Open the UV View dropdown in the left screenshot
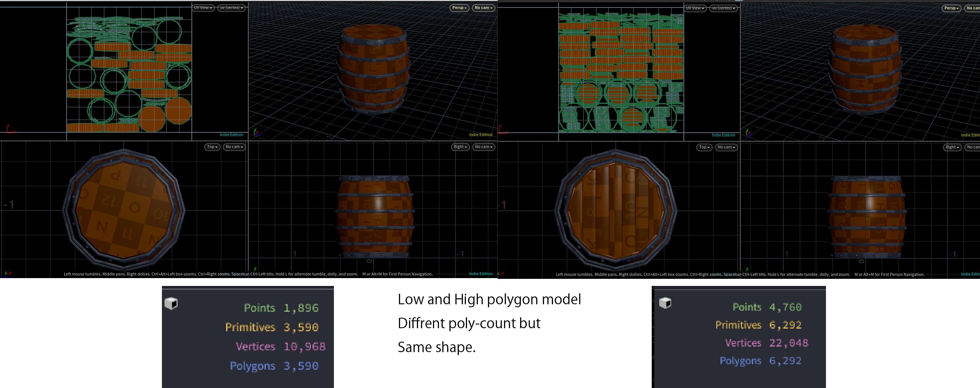This screenshot has width=980, height=388. tap(203, 7)
